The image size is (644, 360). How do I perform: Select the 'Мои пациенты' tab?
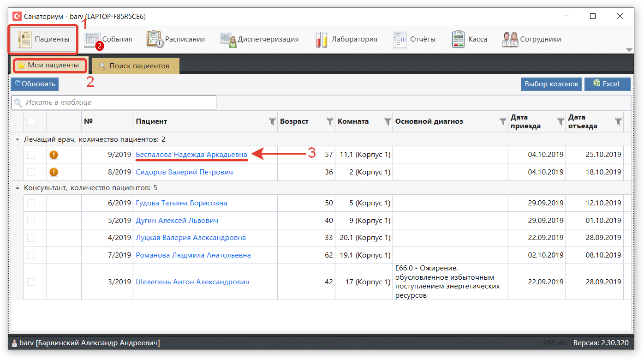pos(49,66)
